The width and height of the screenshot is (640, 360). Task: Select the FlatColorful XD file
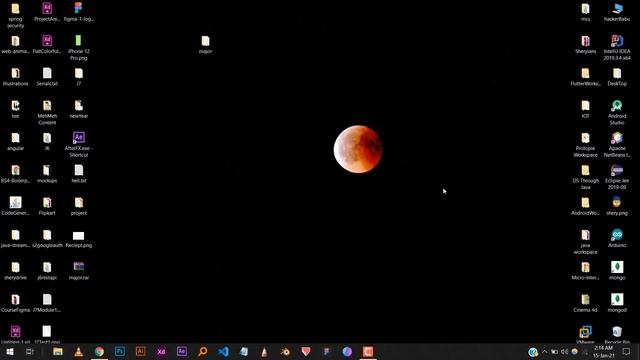[47, 45]
